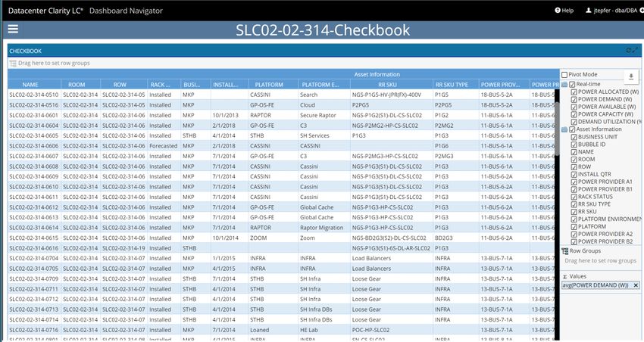The image size is (644, 342).
Task: Uncheck BUSINESS UNIT column
Action: 574,137
